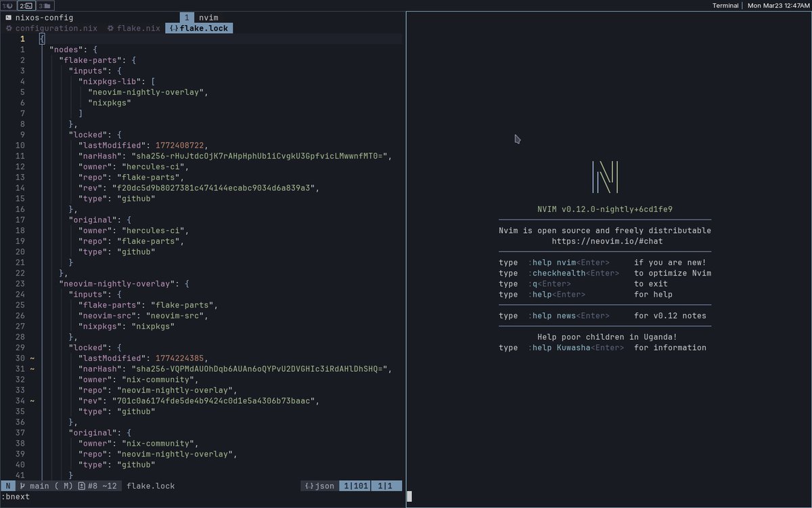The height and width of the screenshot is (508, 812).
Task: Click "Nvim is open source" intro line
Action: tap(605, 230)
